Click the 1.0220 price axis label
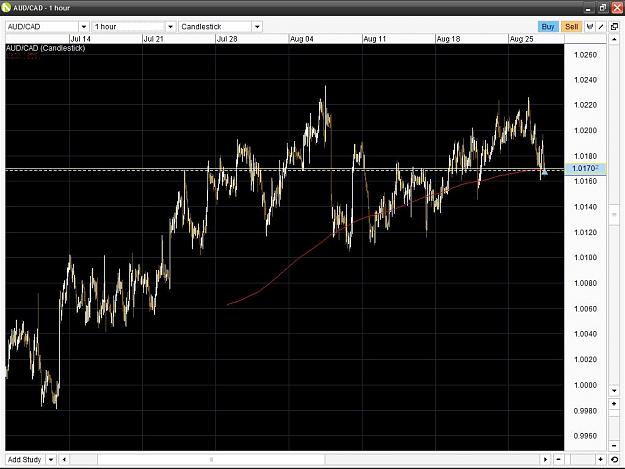Image resolution: width=625 pixels, height=469 pixels. point(586,106)
